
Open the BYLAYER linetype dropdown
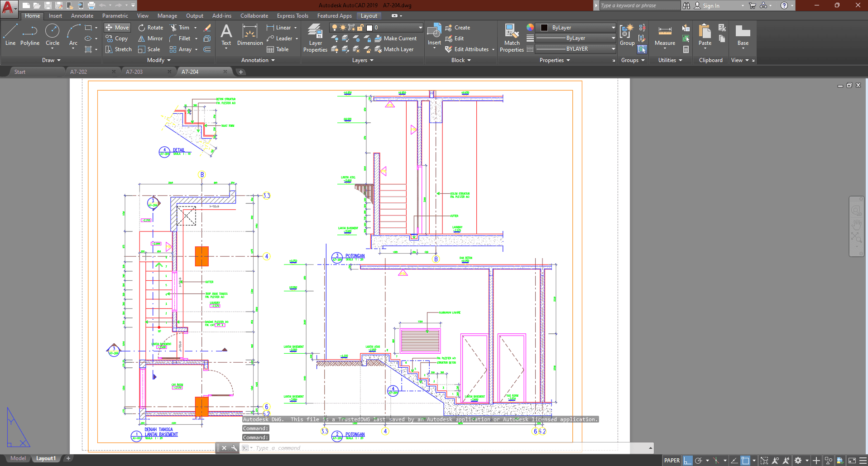(x=613, y=49)
